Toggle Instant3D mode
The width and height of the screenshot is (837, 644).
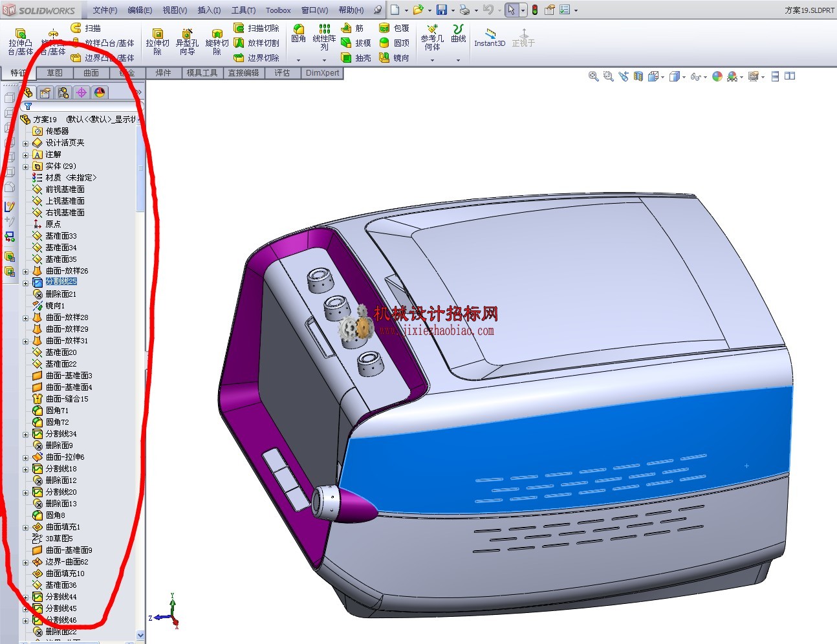point(490,38)
